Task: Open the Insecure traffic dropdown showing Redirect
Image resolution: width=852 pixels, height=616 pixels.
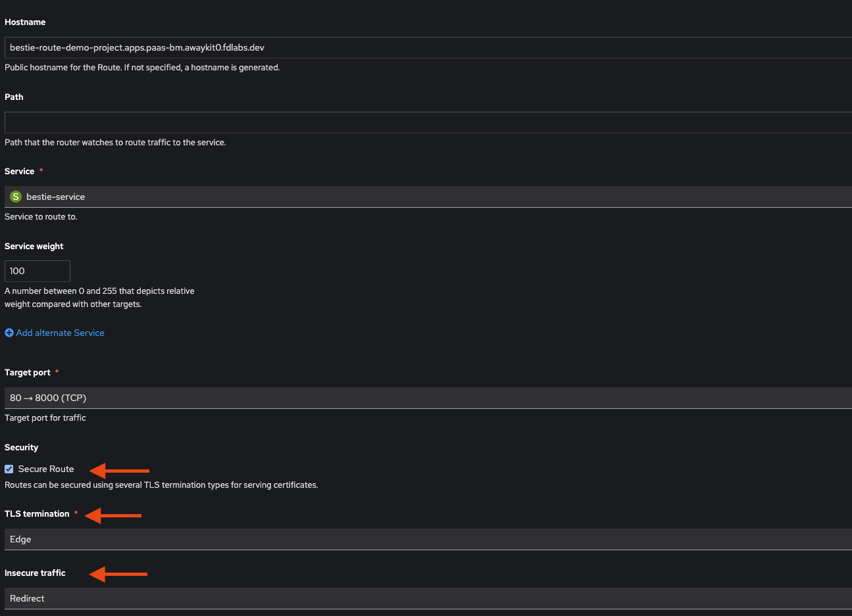Action: tap(428, 598)
